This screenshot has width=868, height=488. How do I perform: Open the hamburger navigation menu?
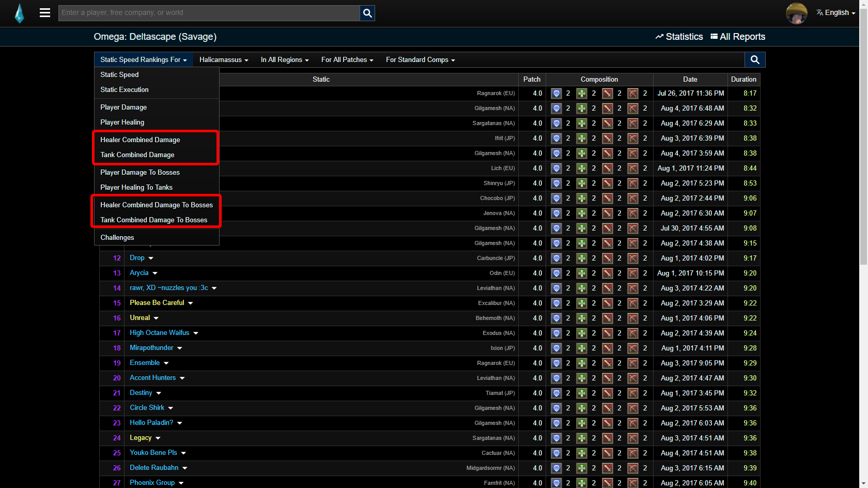pyautogui.click(x=45, y=13)
